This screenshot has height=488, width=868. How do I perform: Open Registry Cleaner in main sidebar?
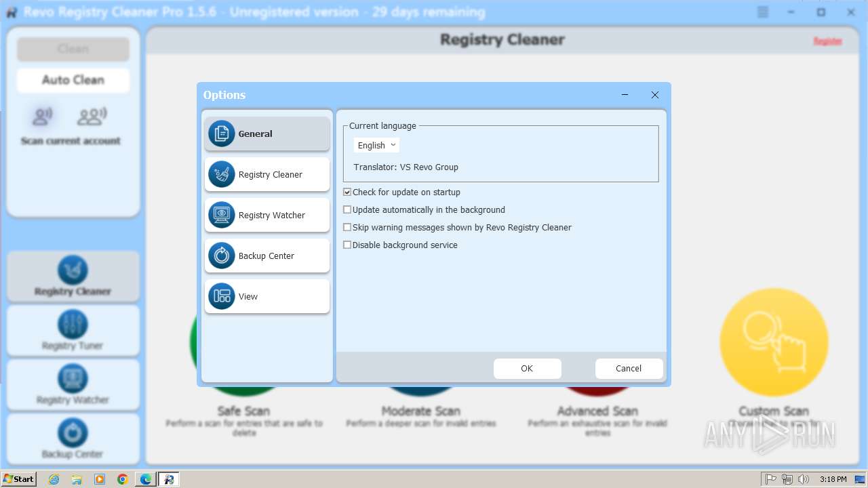[x=73, y=277]
